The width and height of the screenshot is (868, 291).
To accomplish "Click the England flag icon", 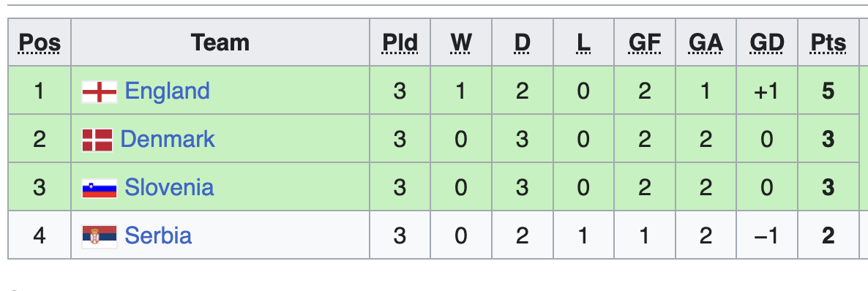I will [100, 91].
